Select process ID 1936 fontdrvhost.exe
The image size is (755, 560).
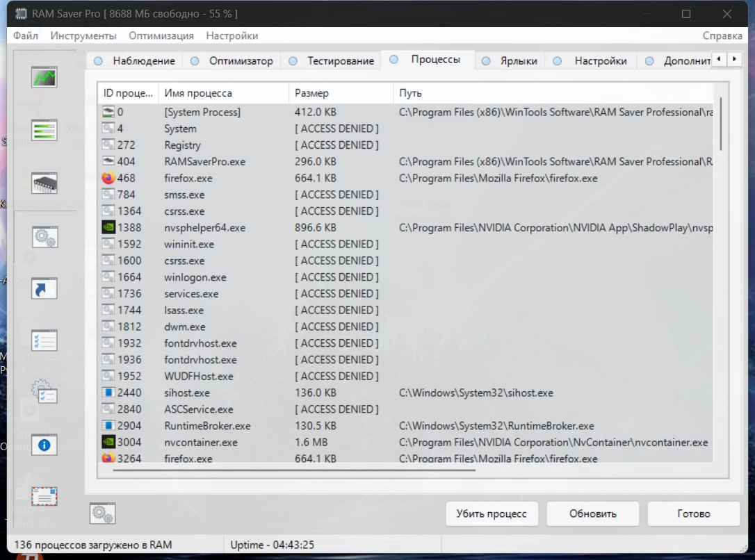point(405,359)
